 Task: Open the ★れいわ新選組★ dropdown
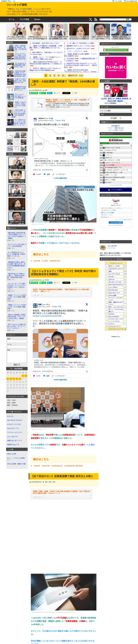(x=116, y=103)
